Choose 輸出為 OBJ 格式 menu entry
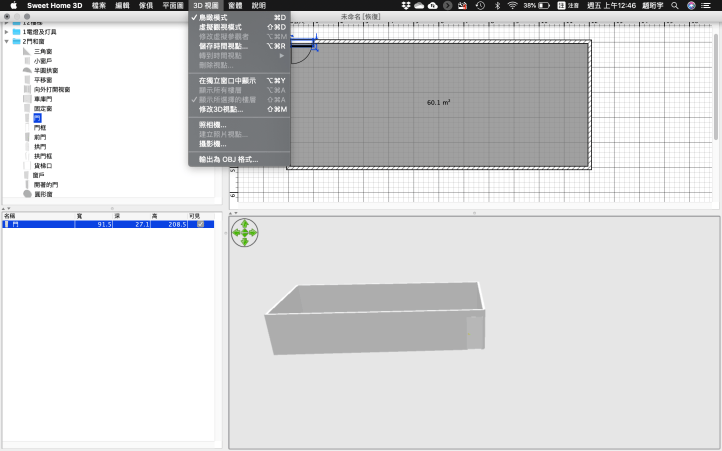Viewport: 722px width, 451px height. coord(228,159)
